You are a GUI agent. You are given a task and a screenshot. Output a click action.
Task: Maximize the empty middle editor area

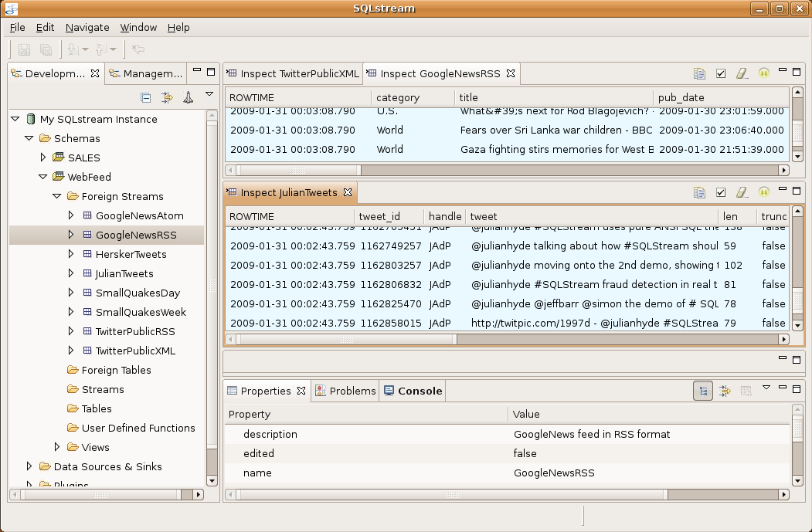pos(797,359)
